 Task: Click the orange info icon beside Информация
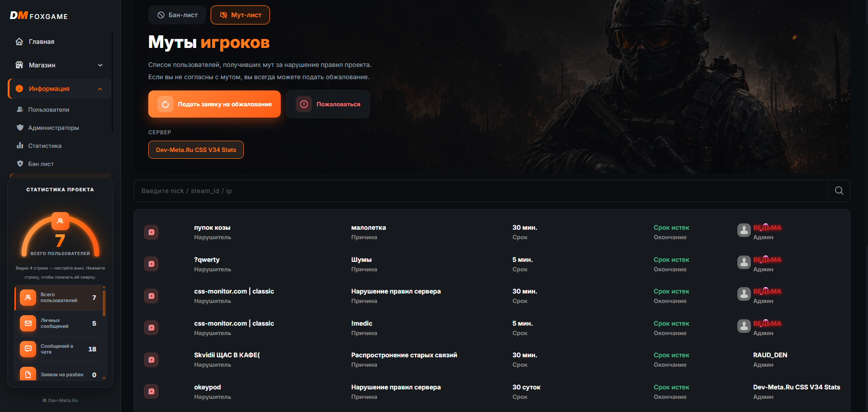coord(19,89)
